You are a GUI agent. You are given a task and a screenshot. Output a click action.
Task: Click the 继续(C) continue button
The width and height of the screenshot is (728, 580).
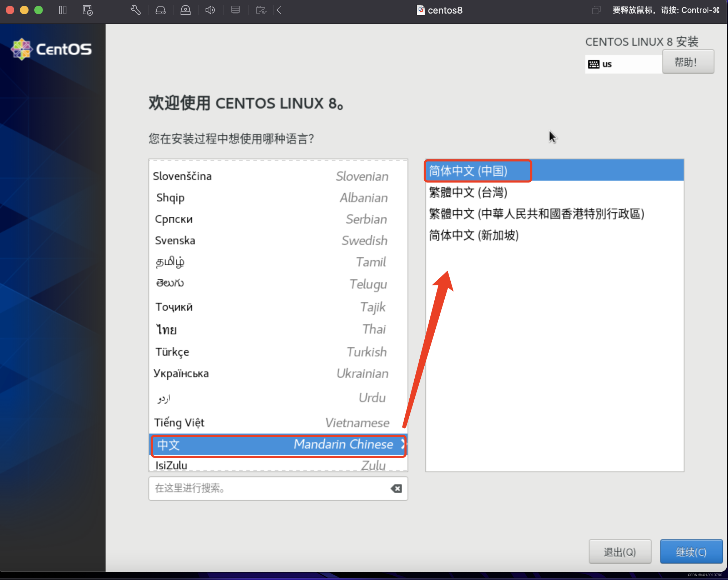click(691, 552)
